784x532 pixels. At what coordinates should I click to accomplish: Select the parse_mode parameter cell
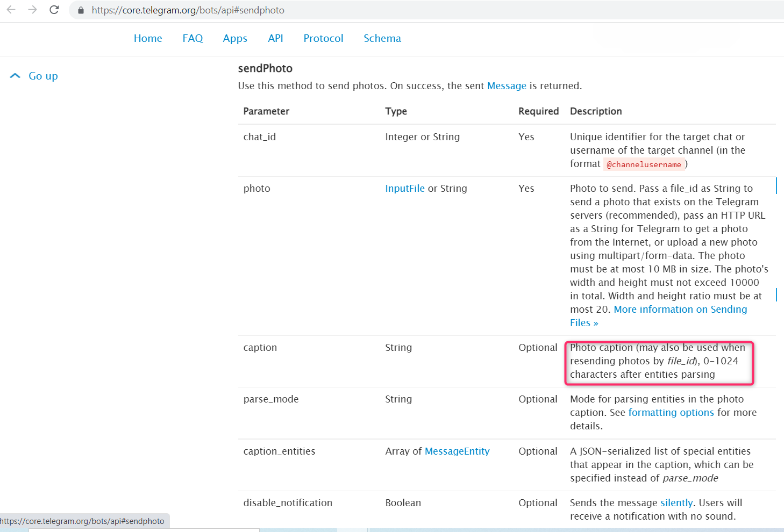(x=271, y=399)
